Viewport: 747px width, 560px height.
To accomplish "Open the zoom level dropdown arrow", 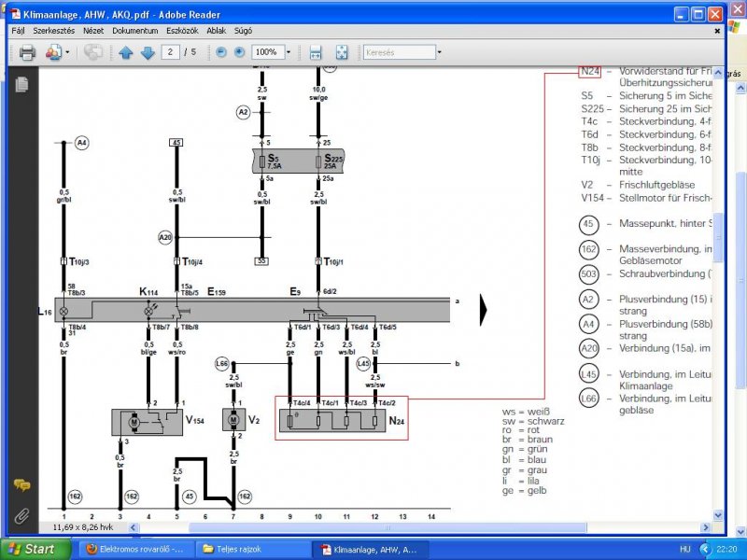I will [289, 52].
